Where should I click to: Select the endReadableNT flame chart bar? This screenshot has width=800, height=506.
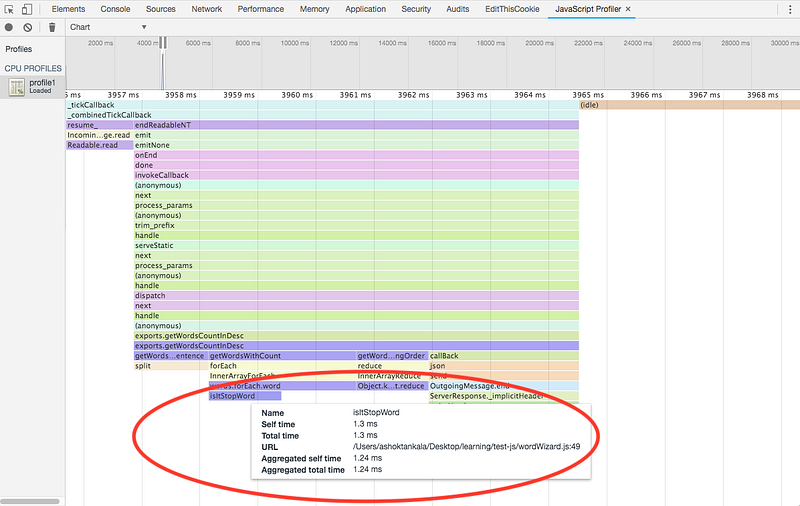[x=356, y=125]
